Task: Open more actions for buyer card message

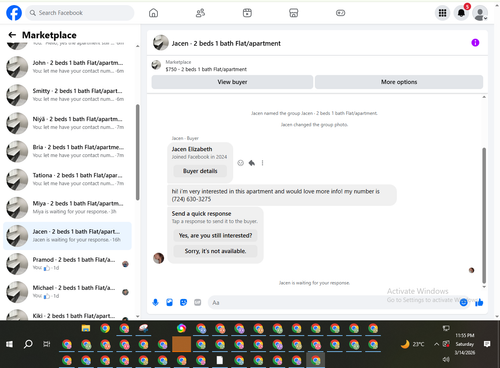Action: click(x=262, y=163)
